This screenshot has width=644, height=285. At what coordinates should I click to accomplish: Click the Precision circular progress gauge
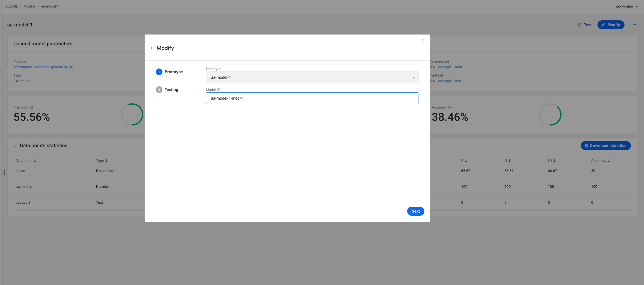132,114
